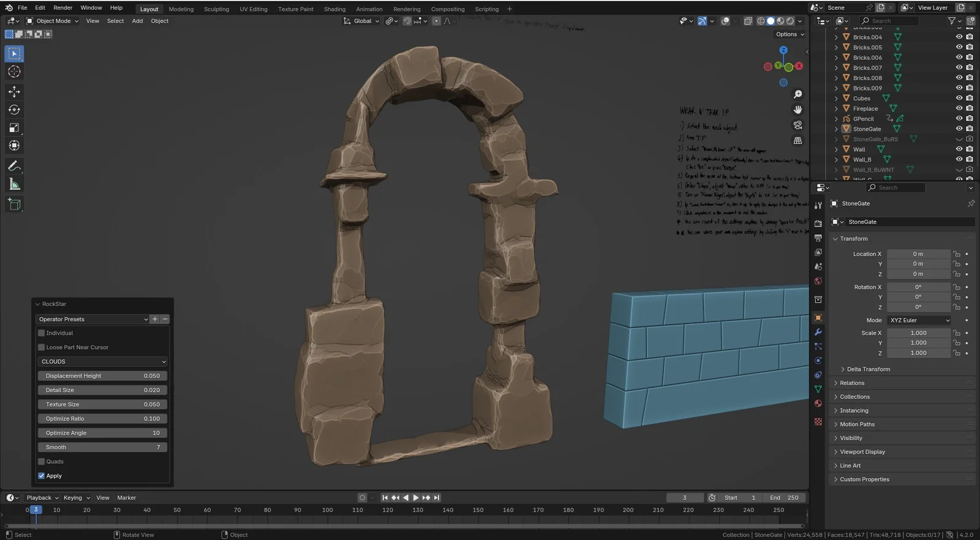Add a new operator preset with plus
Image resolution: width=980 pixels, height=540 pixels.
(x=155, y=319)
